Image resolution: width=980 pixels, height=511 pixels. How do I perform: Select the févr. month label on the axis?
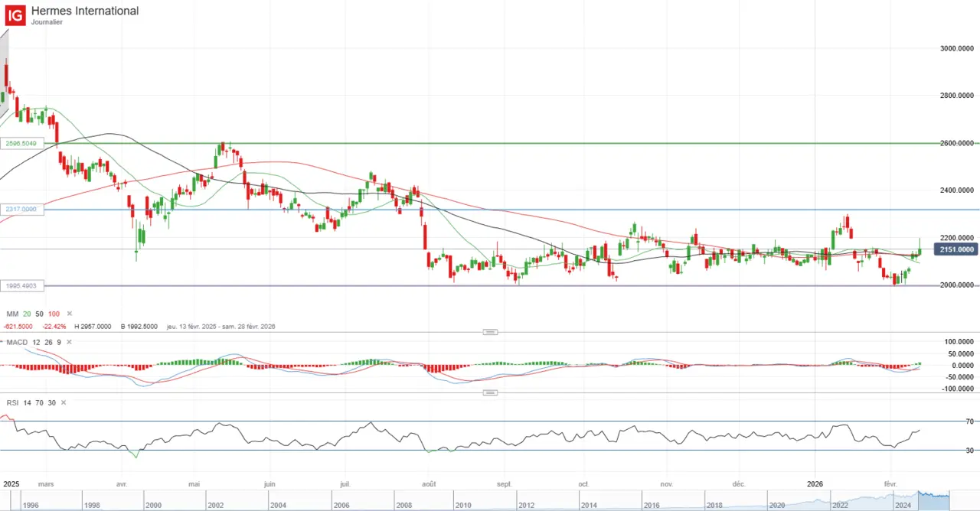(x=890, y=483)
